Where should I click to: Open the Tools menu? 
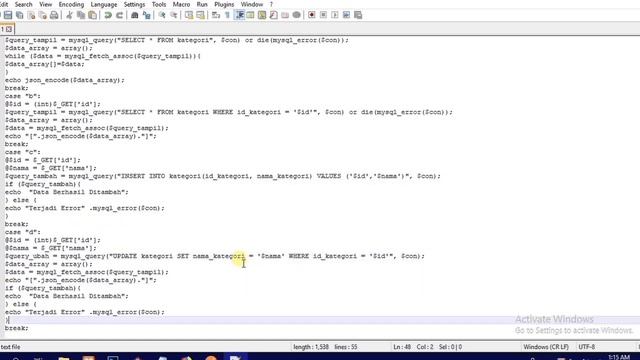click(x=159, y=4)
